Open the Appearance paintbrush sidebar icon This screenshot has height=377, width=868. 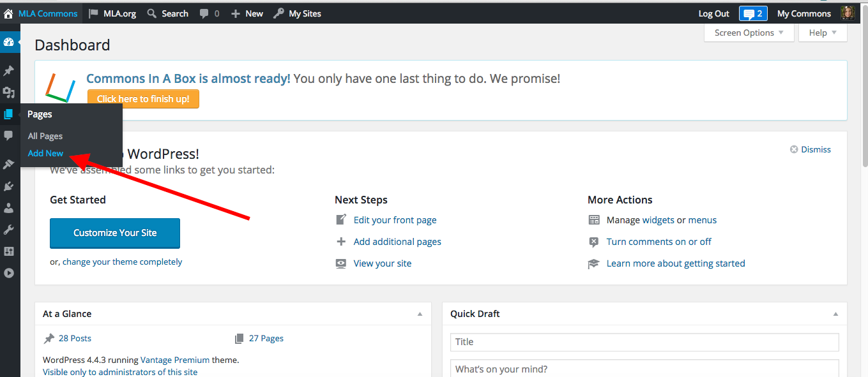(9, 165)
